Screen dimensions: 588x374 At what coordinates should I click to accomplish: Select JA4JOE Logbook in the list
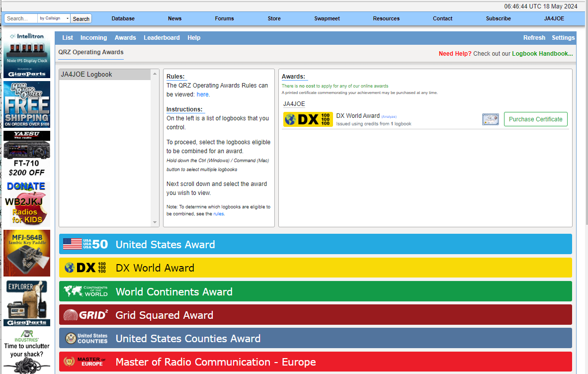[105, 74]
